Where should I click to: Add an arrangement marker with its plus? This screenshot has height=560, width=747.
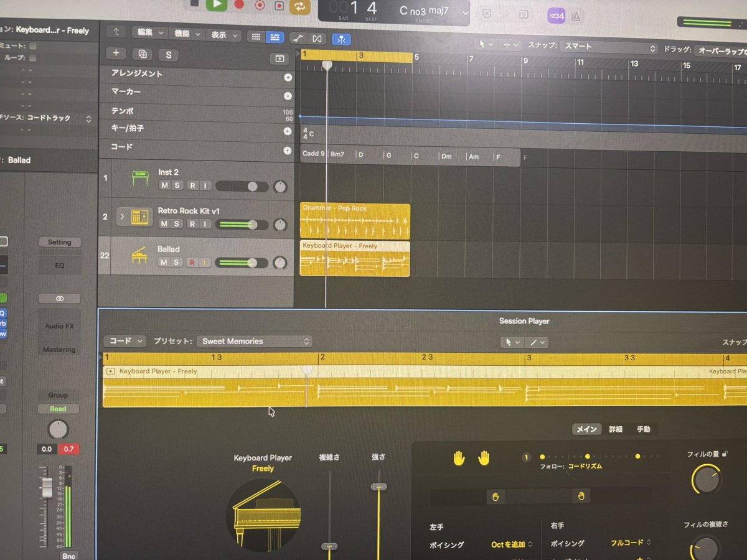(x=288, y=78)
